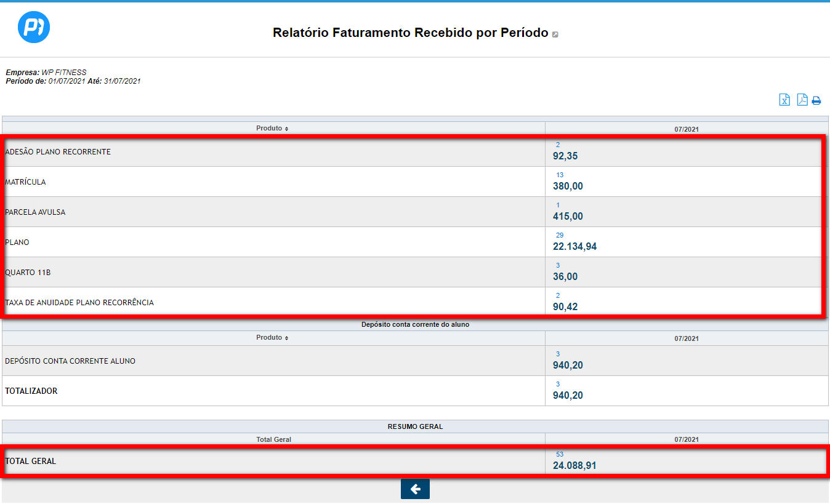Open count 3 in the Totalizador row

coord(558,384)
